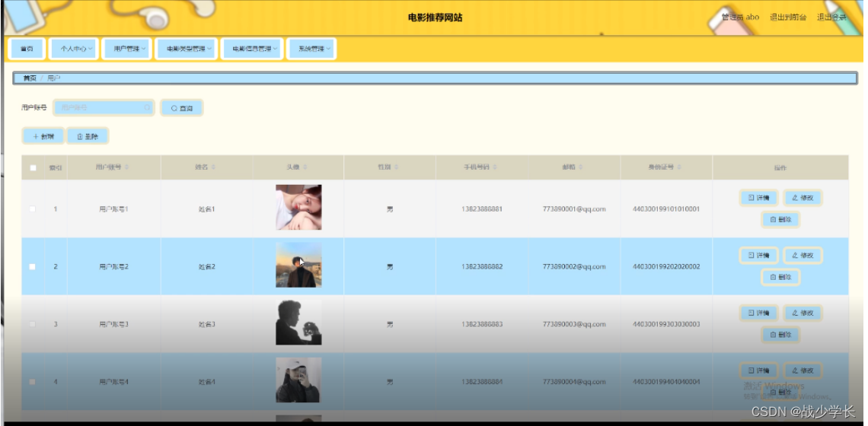Check the box for row 用户账号3
The image size is (868, 426).
pos(32,324)
